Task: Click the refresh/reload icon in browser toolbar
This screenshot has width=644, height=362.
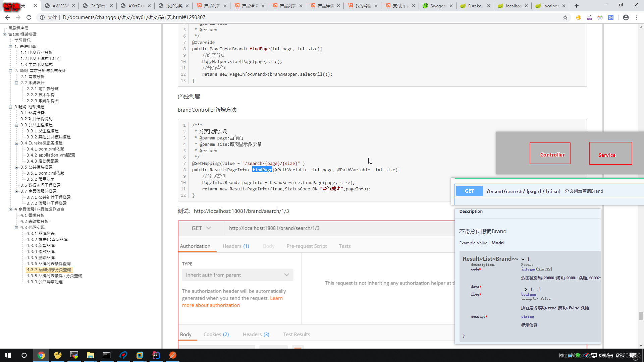Action: 29,17
